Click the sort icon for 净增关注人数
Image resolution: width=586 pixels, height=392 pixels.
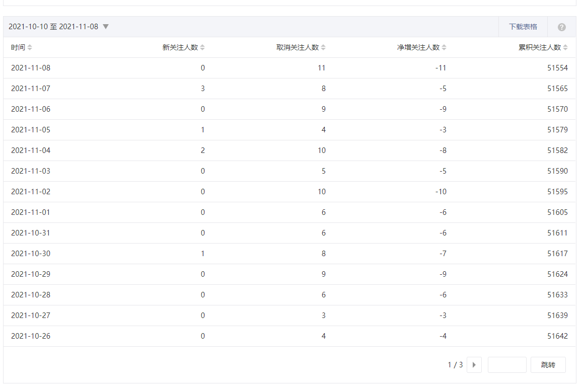pos(444,47)
